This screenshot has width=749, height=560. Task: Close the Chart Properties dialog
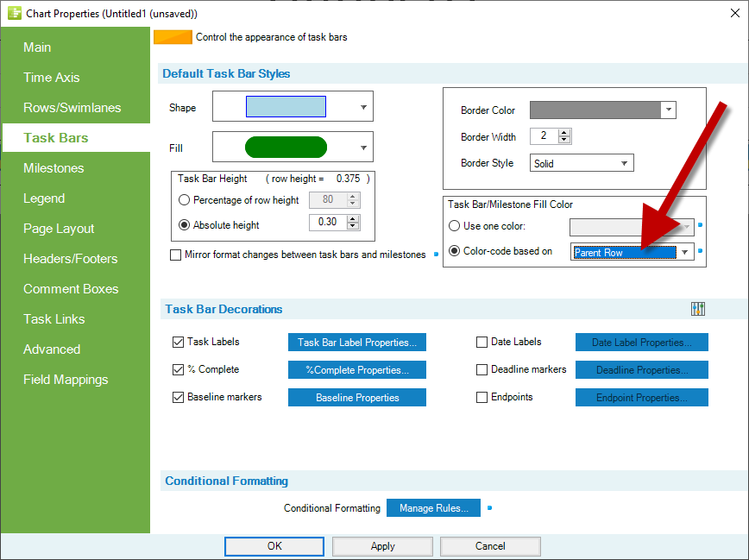(x=735, y=14)
